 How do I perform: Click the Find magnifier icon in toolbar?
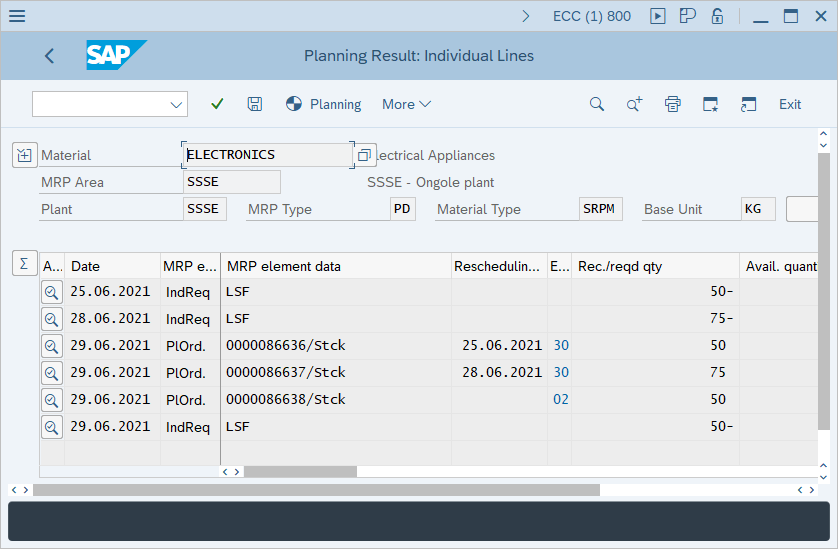tap(597, 104)
